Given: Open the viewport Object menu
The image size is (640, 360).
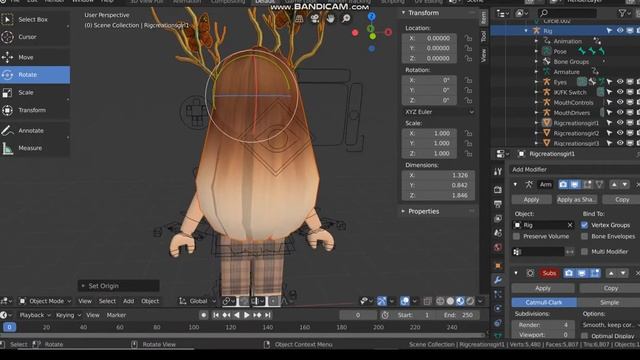Looking at the screenshot, I should tap(150, 301).
